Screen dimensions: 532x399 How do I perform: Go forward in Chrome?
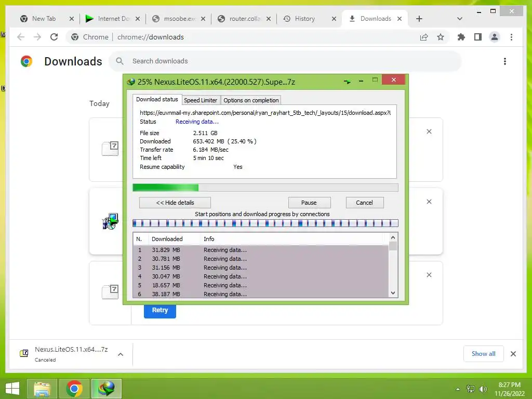click(37, 37)
